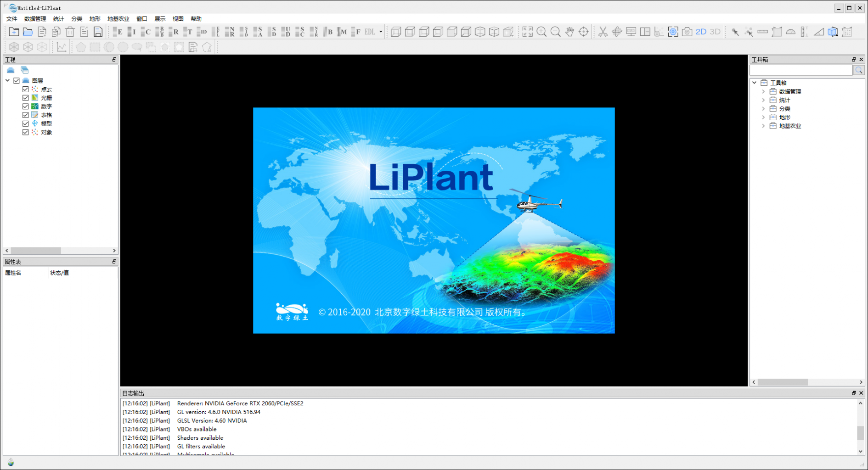Screen dimensions: 868x470
Task: Collapse the 图层 tree node
Action: click(8, 80)
